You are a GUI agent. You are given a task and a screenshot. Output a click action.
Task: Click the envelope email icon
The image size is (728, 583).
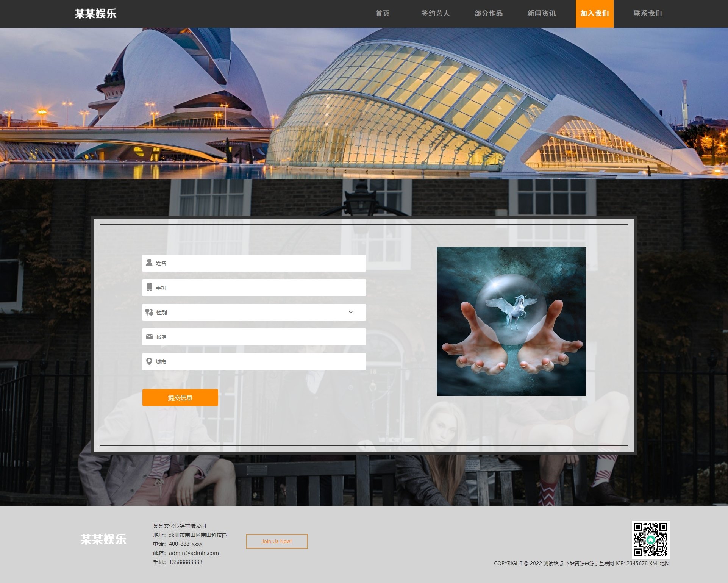click(x=149, y=336)
